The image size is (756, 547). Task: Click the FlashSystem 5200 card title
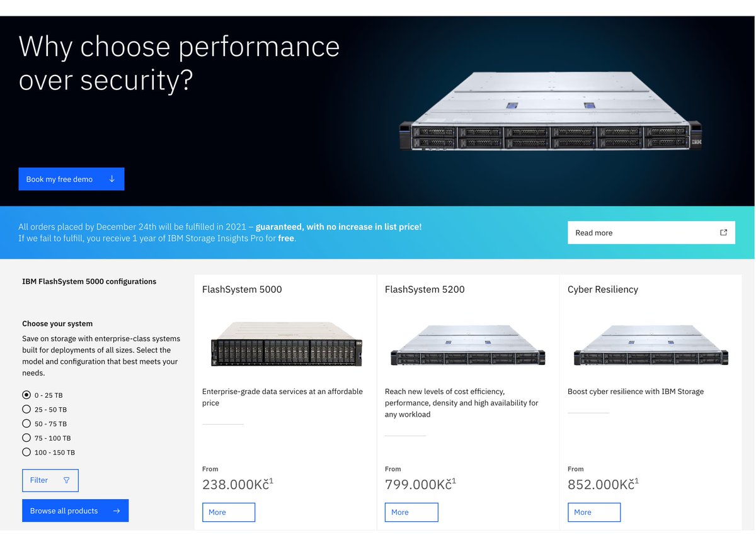click(425, 290)
